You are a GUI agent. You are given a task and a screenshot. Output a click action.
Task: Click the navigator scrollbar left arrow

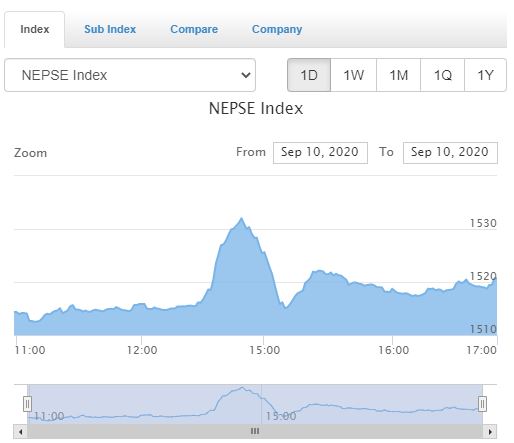pyautogui.click(x=21, y=432)
